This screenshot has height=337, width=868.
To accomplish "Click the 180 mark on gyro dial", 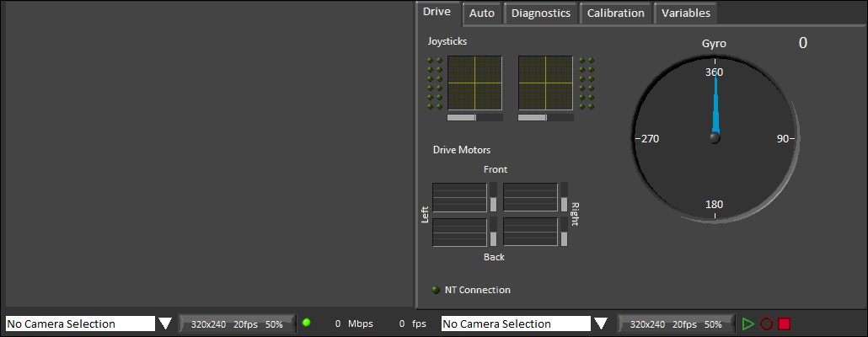I will point(714,204).
